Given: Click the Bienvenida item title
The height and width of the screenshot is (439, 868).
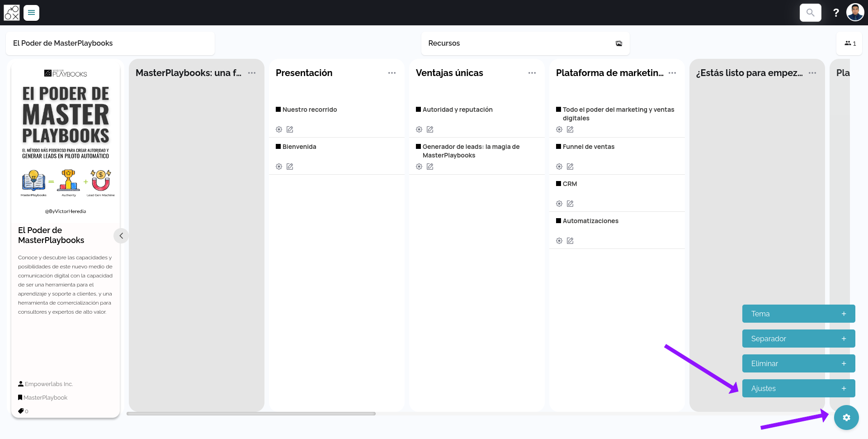Looking at the screenshot, I should pos(299,147).
